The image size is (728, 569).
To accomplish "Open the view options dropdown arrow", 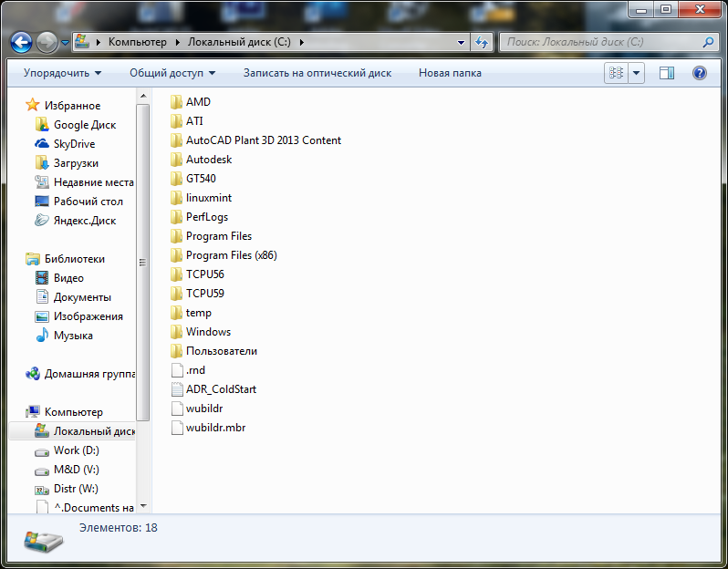I will pyautogui.click(x=636, y=73).
